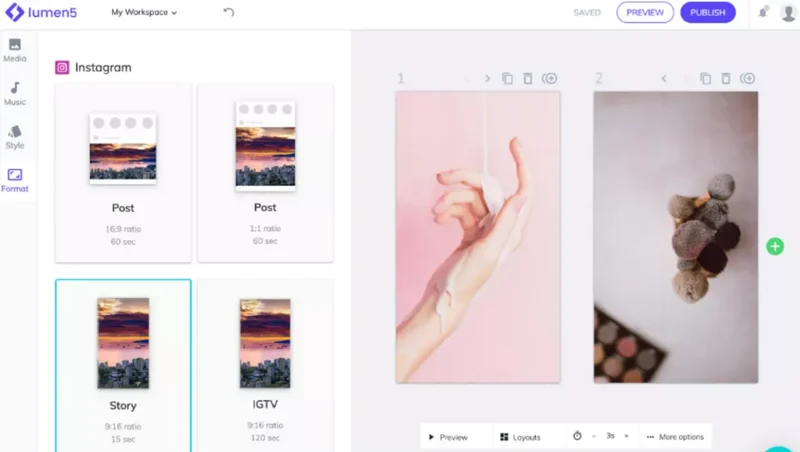Move slide 2 left with arrow

663,78
